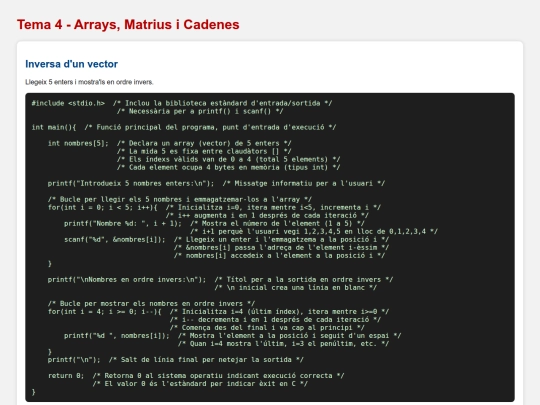Click the comment 'El valor 0 és l'estàndard per indicar èxit en C'

pyautogui.click(x=200, y=384)
